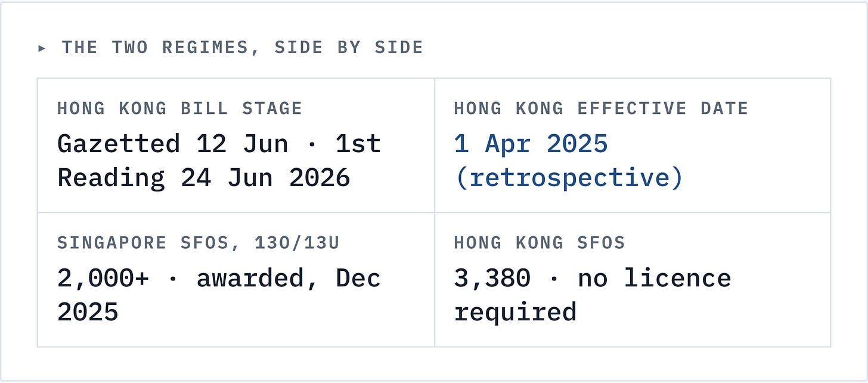Image resolution: width=868 pixels, height=383 pixels.
Task: Click the '1st' ordinal text
Action: pyautogui.click(x=358, y=144)
